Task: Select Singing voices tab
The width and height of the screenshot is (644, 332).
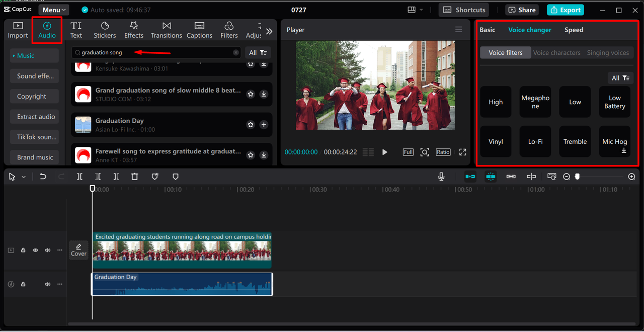Action: tap(608, 53)
